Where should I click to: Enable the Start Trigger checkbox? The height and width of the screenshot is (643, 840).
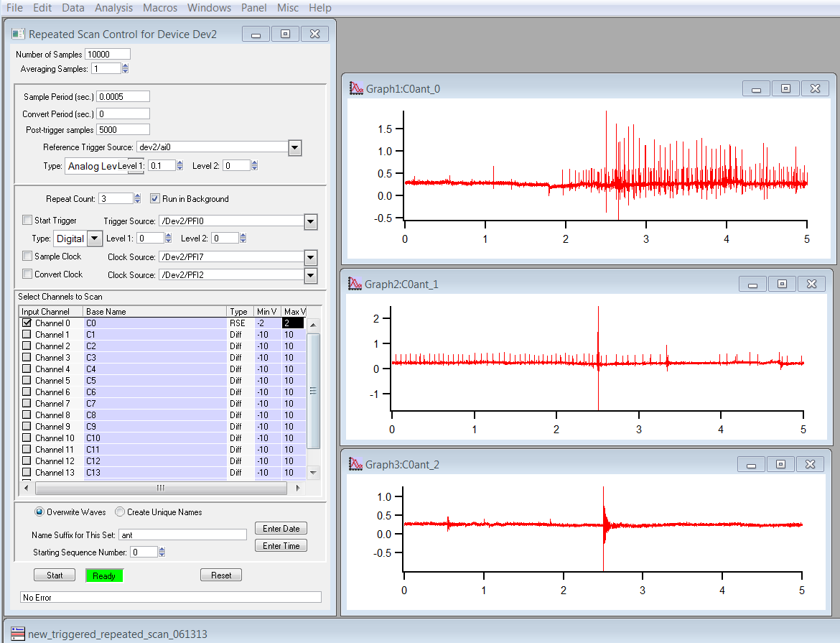(x=27, y=221)
